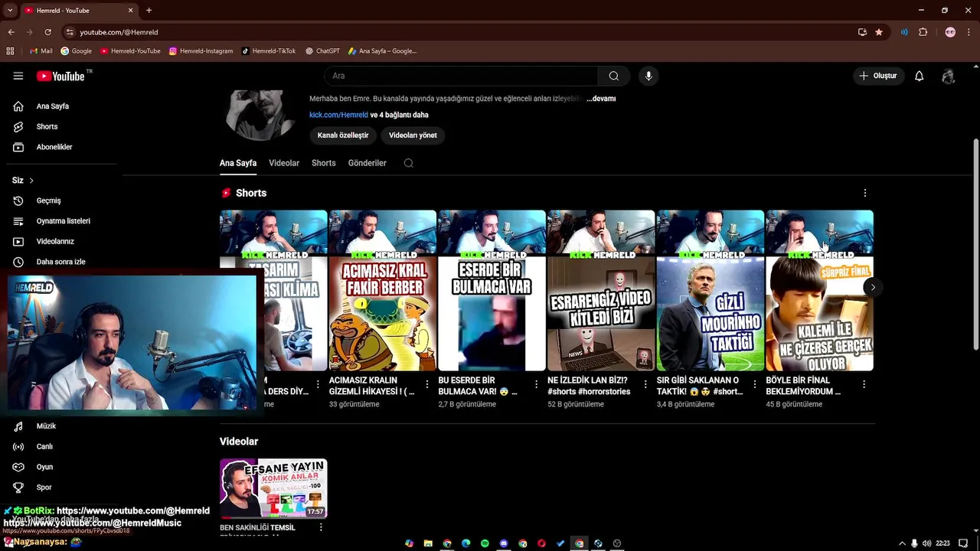Open GİZLİ MOURİNHO TAKTİĞİ short thumbnail
Viewport: 980px width, 551px height.
pyautogui.click(x=710, y=291)
